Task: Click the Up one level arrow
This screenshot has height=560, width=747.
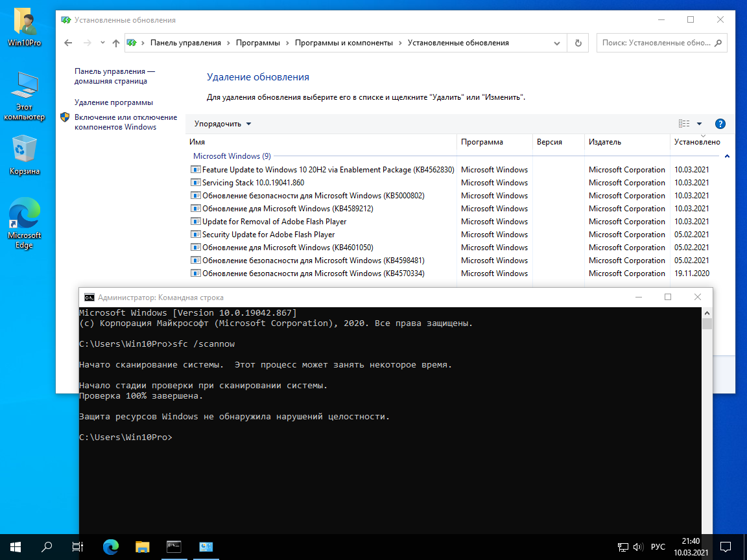Action: tap(116, 43)
